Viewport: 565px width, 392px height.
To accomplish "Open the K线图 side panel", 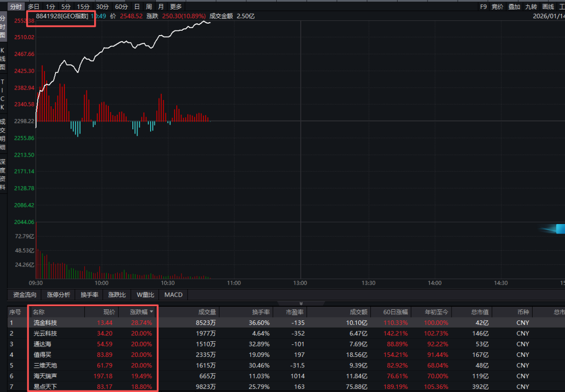I will coord(3,59).
